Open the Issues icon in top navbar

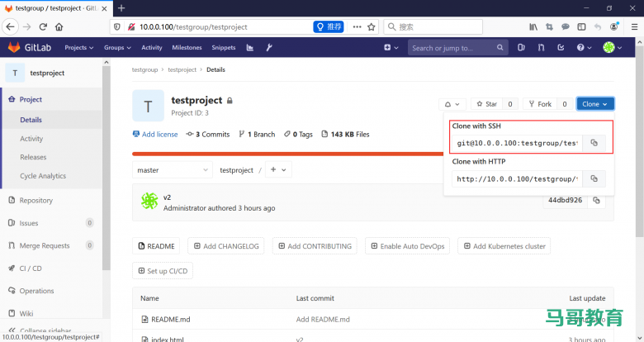521,48
